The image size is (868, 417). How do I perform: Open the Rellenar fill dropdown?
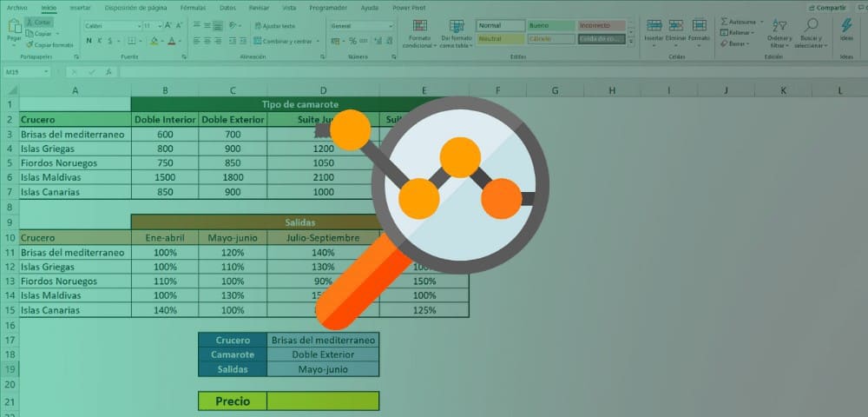[x=737, y=33]
